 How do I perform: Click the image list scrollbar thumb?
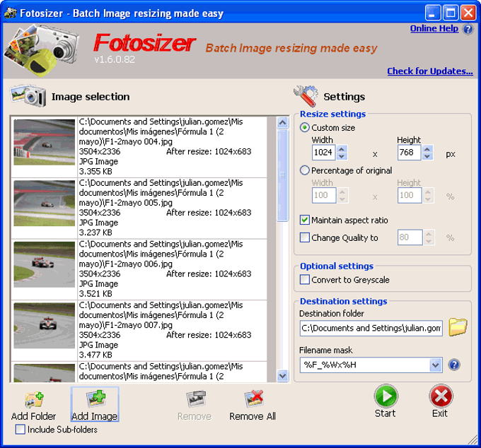coord(282,175)
